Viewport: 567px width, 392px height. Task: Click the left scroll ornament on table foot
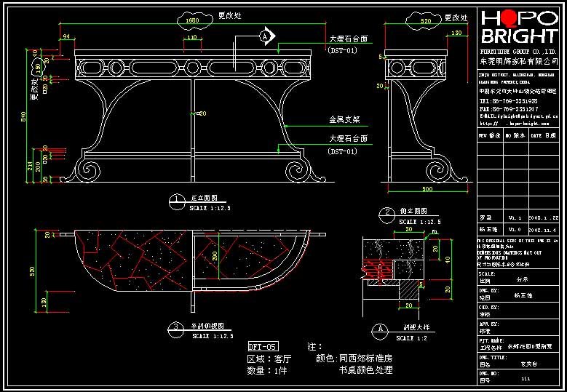tap(87, 170)
